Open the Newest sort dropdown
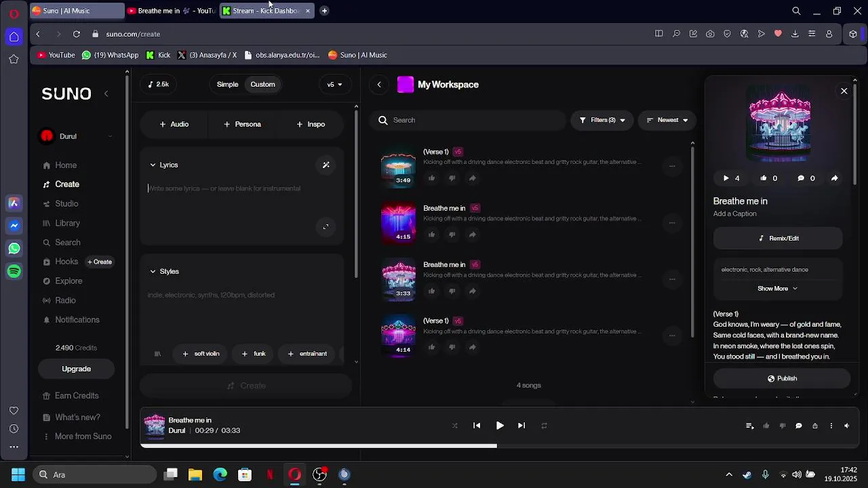The width and height of the screenshot is (868, 488). (667, 120)
